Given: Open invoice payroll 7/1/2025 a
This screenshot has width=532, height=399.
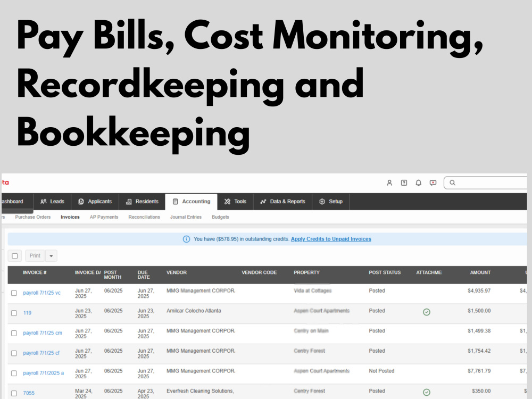Looking at the screenshot, I should 44,373.
